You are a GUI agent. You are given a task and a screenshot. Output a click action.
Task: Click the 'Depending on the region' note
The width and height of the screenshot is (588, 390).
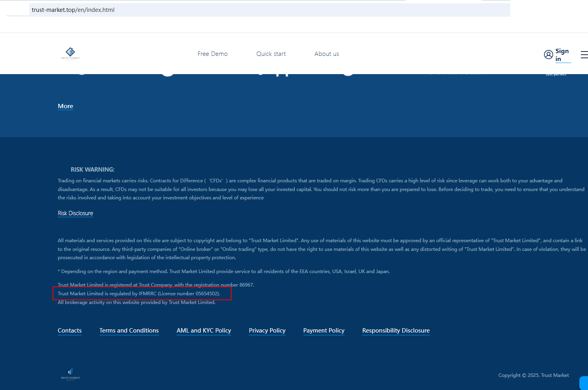tap(224, 271)
